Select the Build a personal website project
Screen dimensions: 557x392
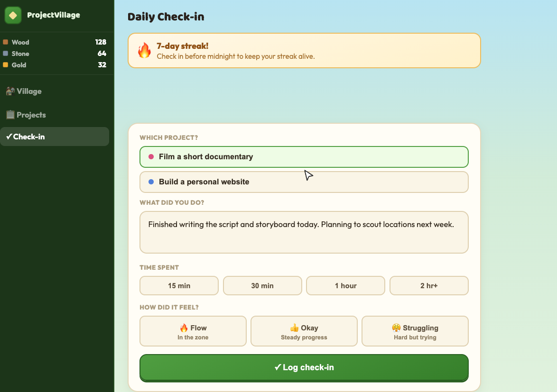pyautogui.click(x=304, y=182)
